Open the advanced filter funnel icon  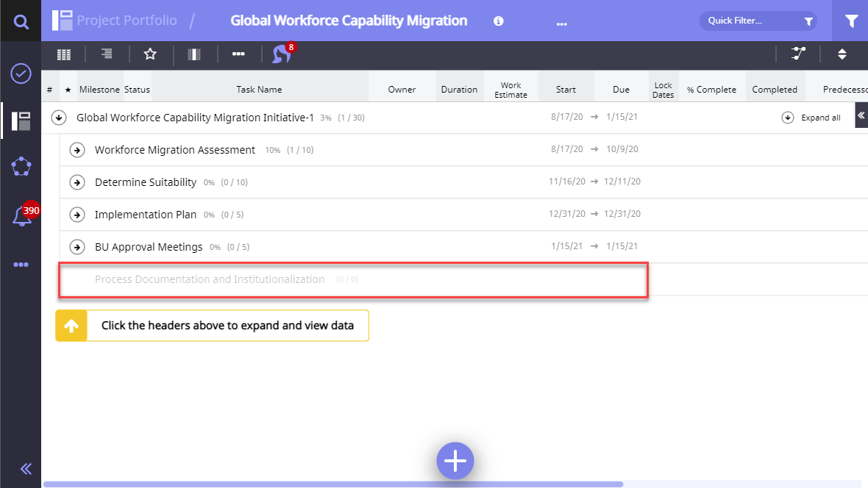tap(851, 21)
